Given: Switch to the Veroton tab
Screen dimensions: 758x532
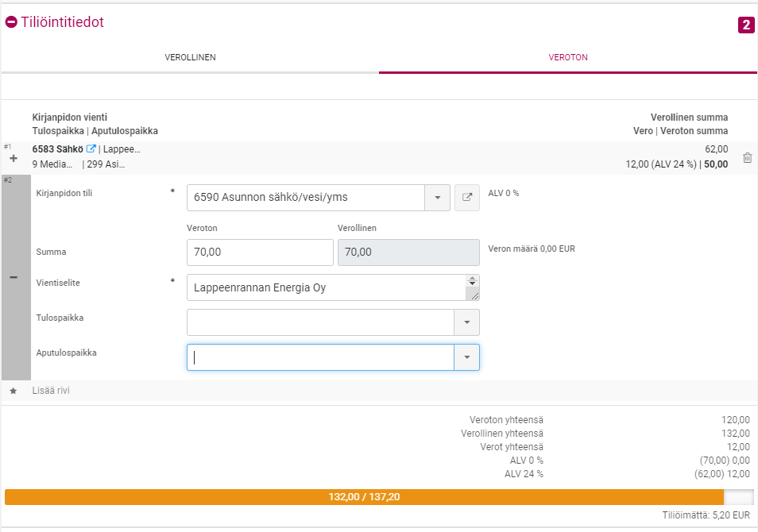Looking at the screenshot, I should point(568,58).
